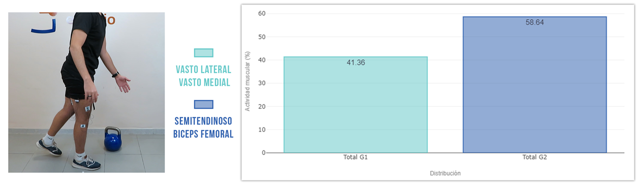Viewport: 644px width, 185px height.
Task: Select the Total G1 teal bar
Action: point(356,105)
